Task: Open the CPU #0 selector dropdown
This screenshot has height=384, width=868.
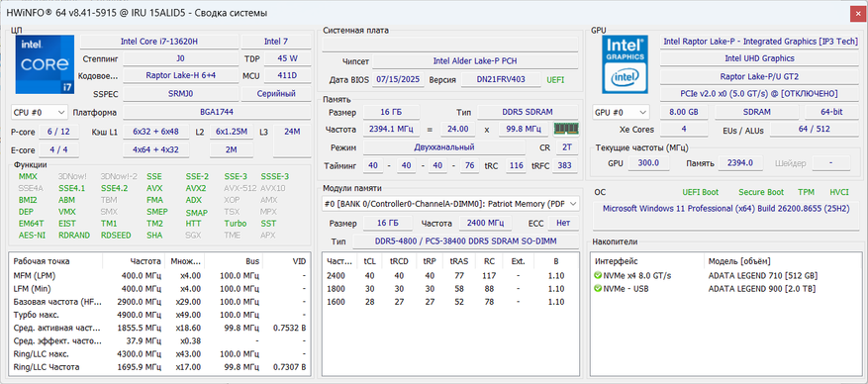Action: pos(40,112)
